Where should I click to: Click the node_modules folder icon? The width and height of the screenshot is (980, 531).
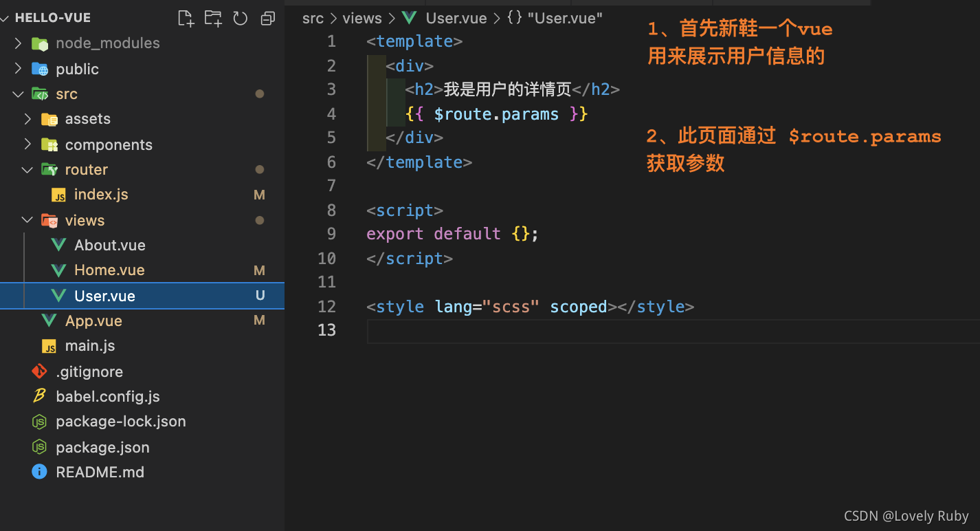click(x=40, y=44)
